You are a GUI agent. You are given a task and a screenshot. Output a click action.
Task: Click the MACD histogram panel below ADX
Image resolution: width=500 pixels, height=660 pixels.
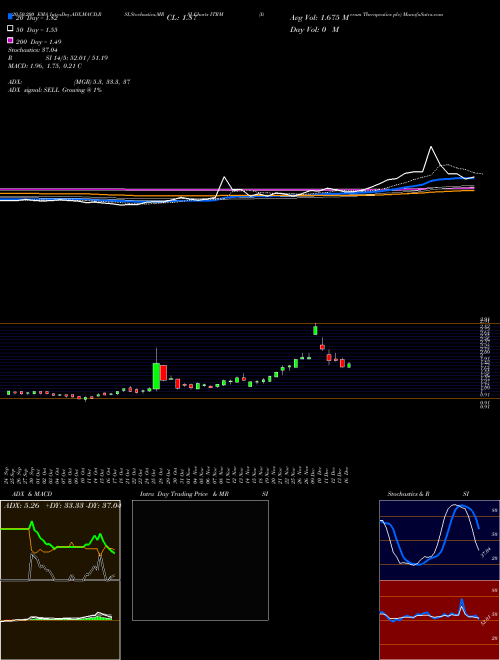[60, 620]
